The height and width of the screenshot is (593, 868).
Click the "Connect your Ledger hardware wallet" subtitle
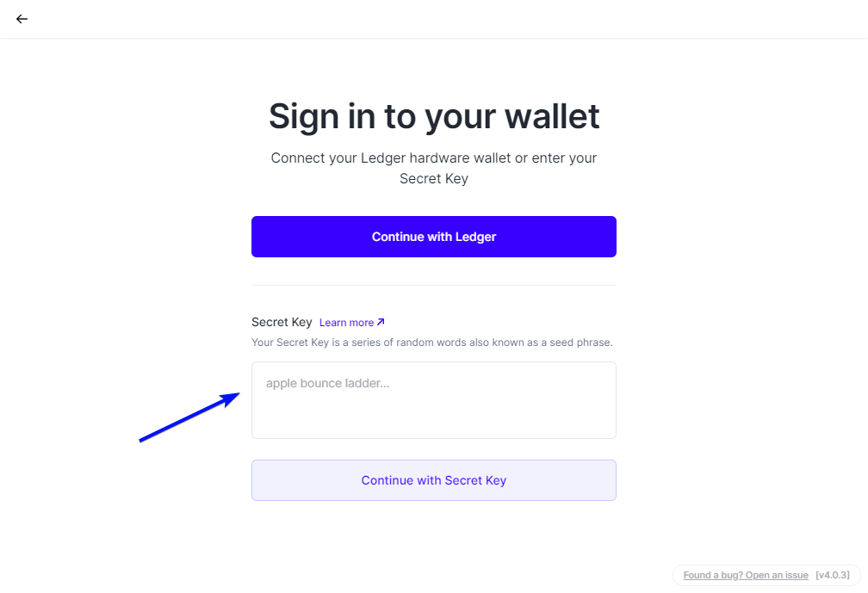click(433, 158)
